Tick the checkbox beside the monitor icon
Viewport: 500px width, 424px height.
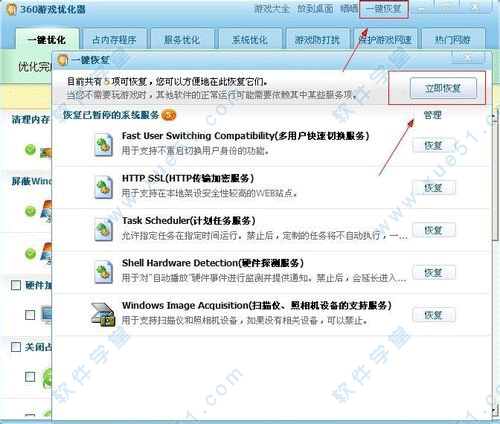click(x=30, y=315)
